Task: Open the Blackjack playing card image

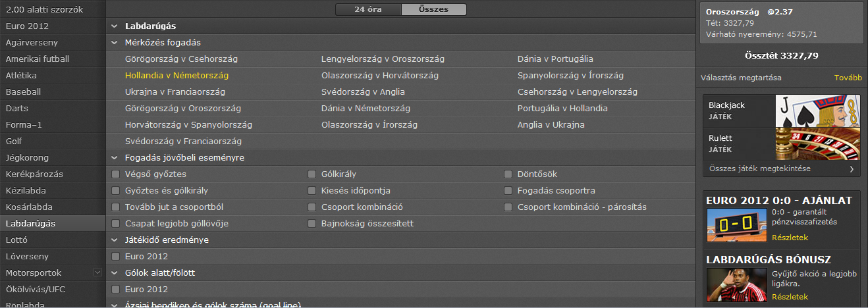Action: [818, 111]
